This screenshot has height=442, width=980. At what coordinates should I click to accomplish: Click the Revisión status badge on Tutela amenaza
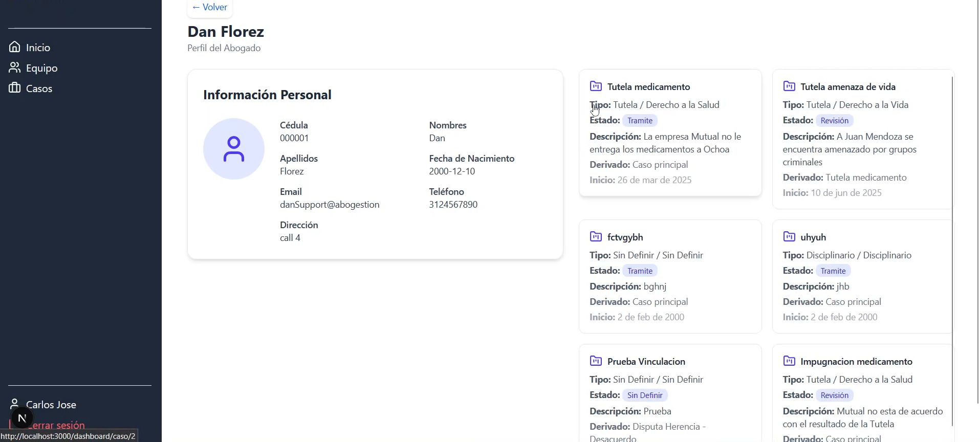click(834, 121)
